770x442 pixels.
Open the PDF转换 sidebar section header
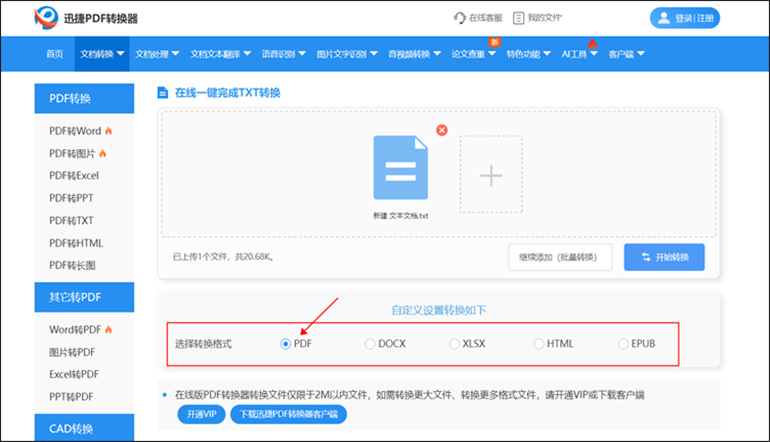pyautogui.click(x=84, y=98)
